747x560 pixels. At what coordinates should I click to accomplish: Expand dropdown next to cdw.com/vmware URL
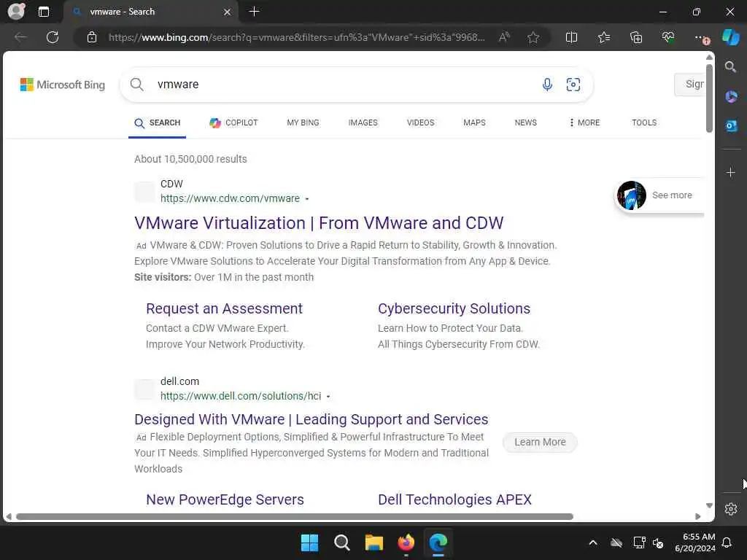tap(307, 199)
